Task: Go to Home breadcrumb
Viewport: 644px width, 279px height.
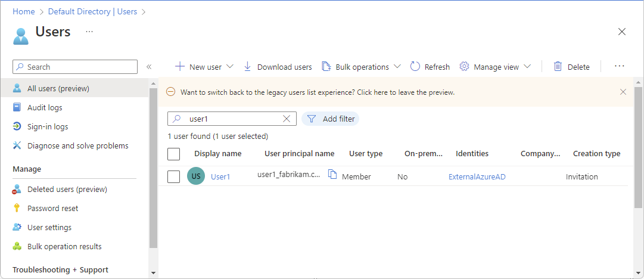Action: pos(23,11)
